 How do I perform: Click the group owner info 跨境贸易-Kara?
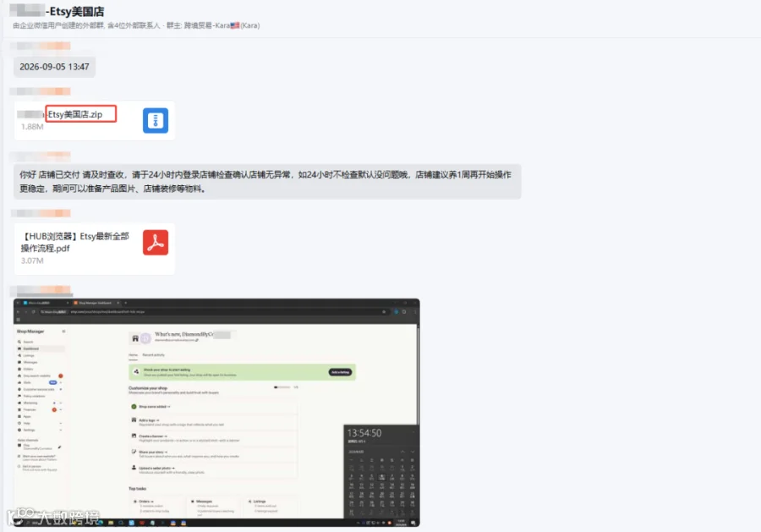click(x=222, y=25)
